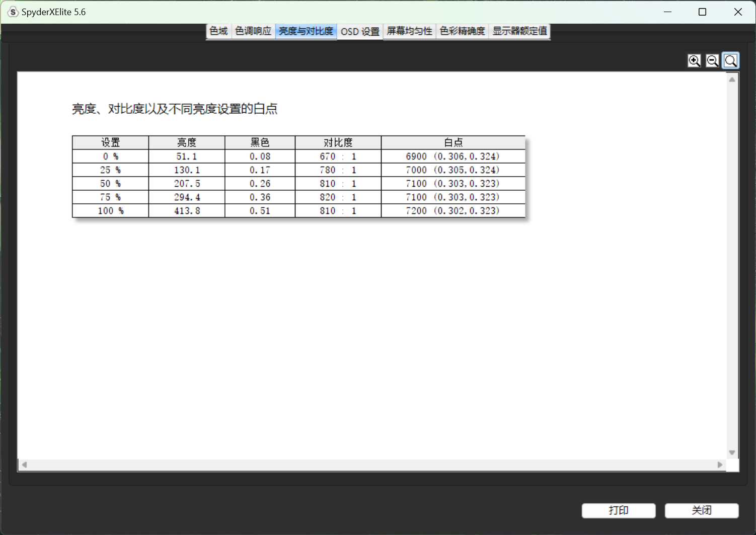Go to the OSD 设置 tab
The image size is (756, 535).
coord(360,31)
